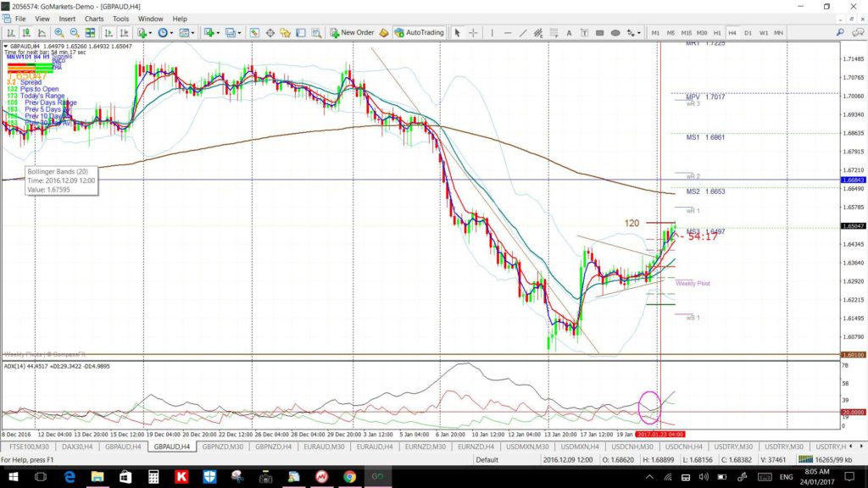Image resolution: width=868 pixels, height=488 pixels.
Task: Zoom in on the chart
Action: (58, 33)
